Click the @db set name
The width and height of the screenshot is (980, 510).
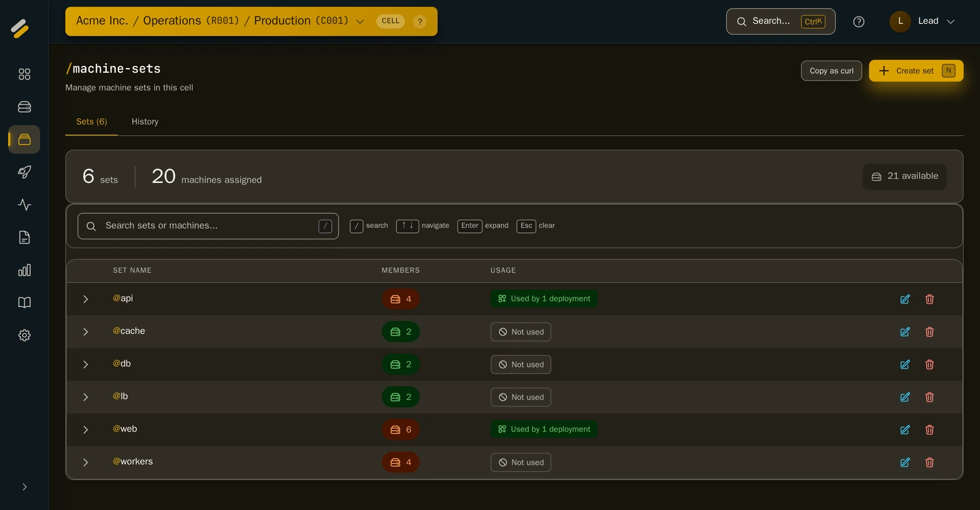tap(122, 364)
